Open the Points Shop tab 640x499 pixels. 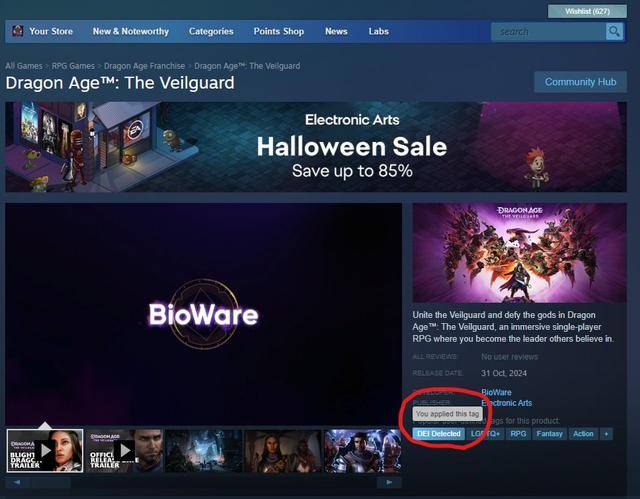coord(279,31)
